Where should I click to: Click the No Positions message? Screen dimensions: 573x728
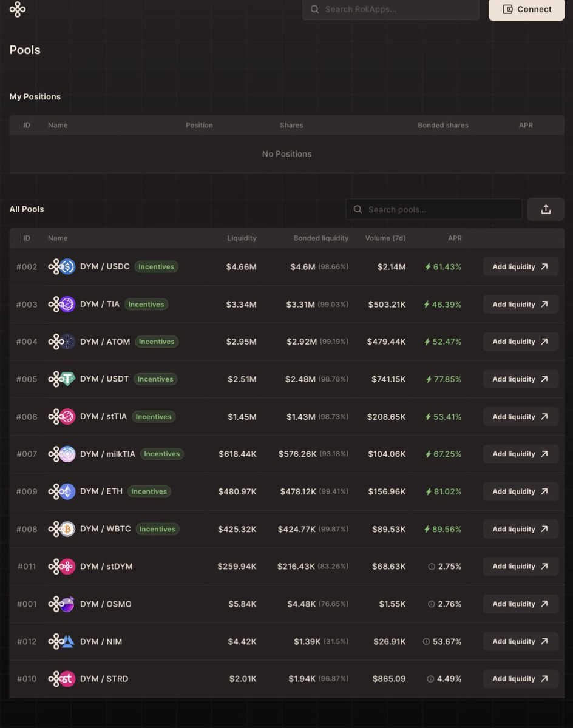point(286,154)
